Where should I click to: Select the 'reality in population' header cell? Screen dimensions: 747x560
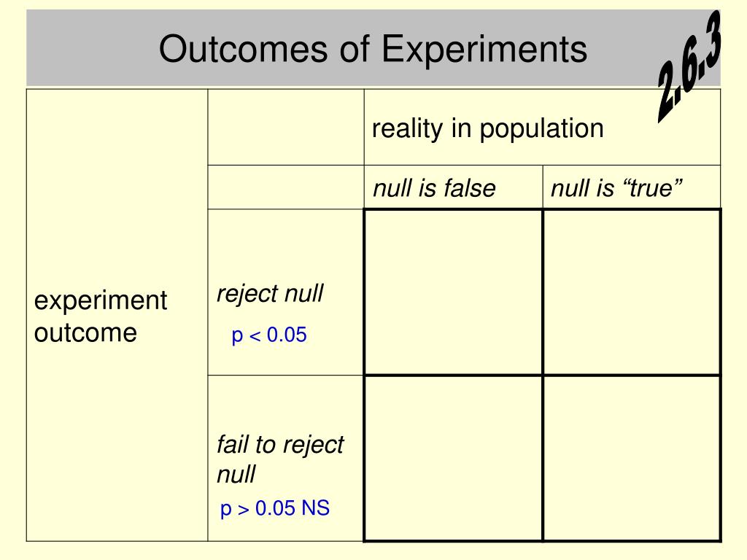coord(542,127)
